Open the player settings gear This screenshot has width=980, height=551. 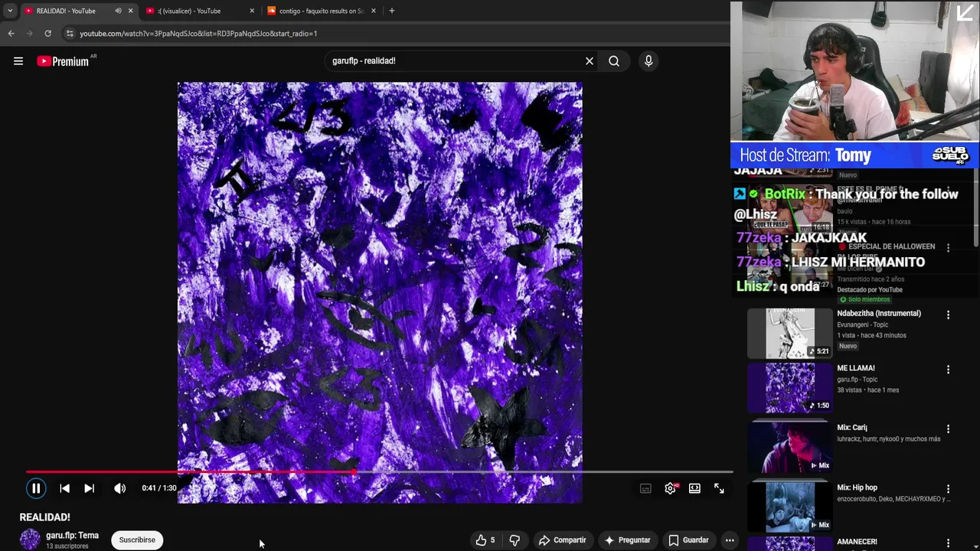click(x=670, y=488)
